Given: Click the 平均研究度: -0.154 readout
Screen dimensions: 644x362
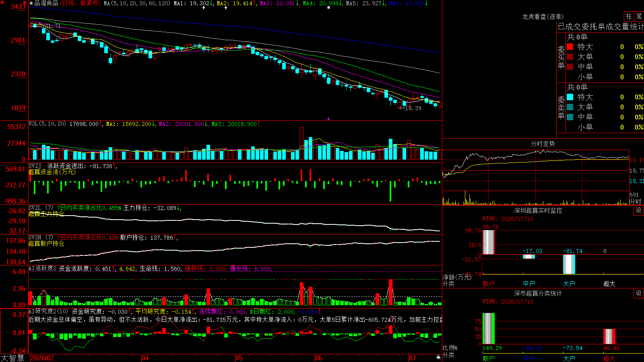Looking at the screenshot, I should [x=163, y=311].
